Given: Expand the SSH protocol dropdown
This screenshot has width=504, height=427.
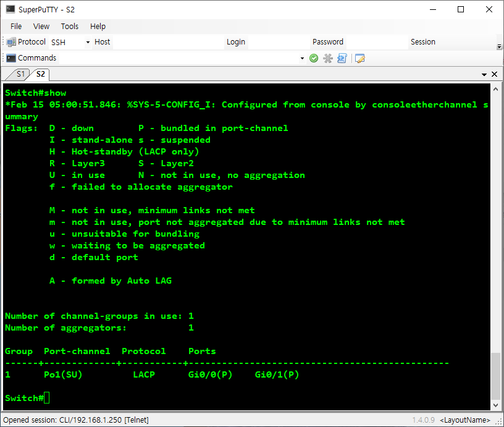Looking at the screenshot, I should (x=88, y=42).
